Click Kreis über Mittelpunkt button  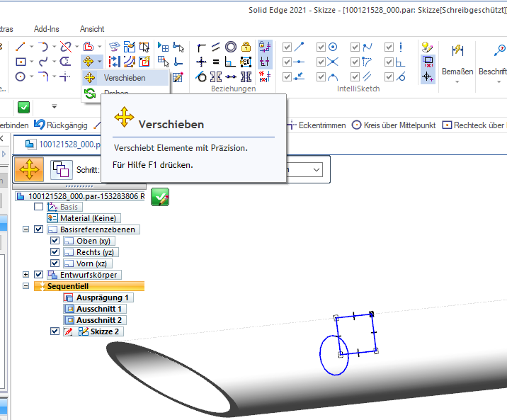point(394,125)
